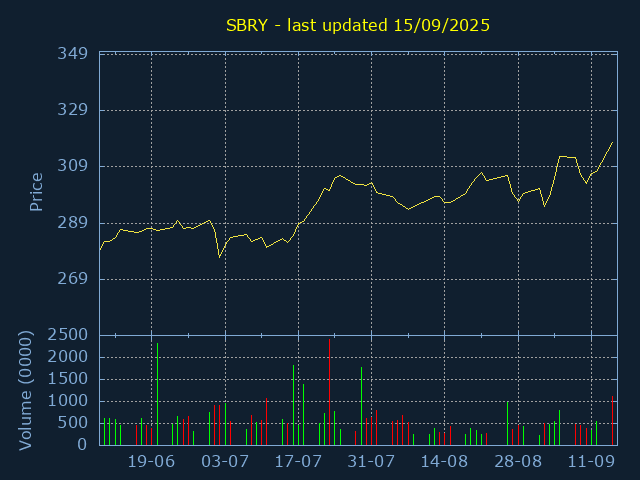Click the last red volume bar at chart end
The height and width of the screenshot is (480, 640).
tap(612, 420)
